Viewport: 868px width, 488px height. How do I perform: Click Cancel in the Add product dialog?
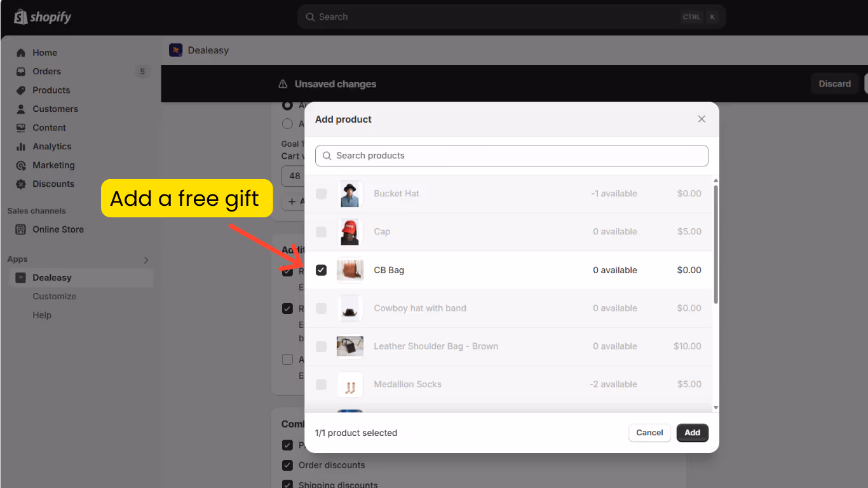[649, 433]
